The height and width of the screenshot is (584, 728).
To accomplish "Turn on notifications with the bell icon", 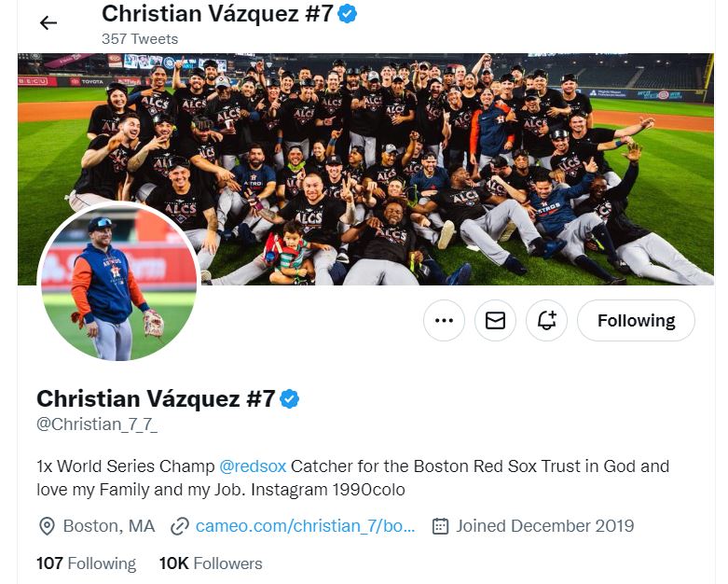I will pos(546,321).
